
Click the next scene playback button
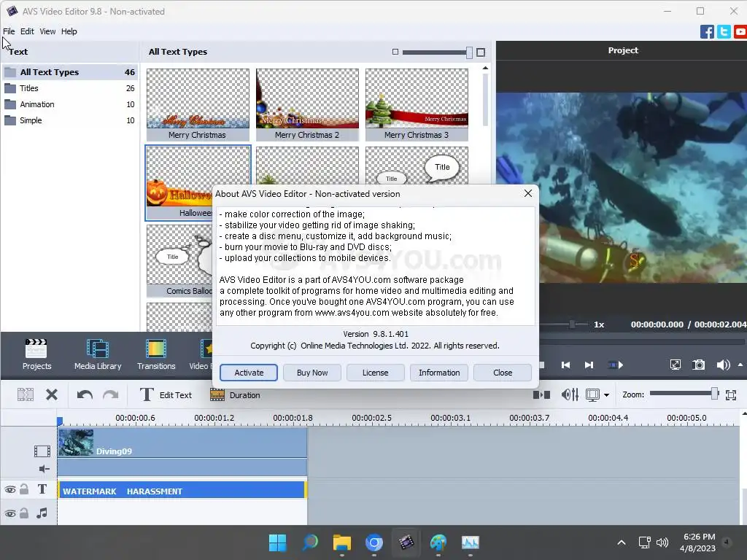(x=616, y=365)
